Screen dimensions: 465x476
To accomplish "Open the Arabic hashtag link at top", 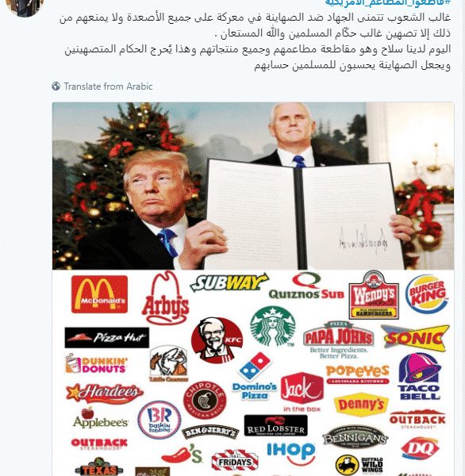I will coord(388,2).
